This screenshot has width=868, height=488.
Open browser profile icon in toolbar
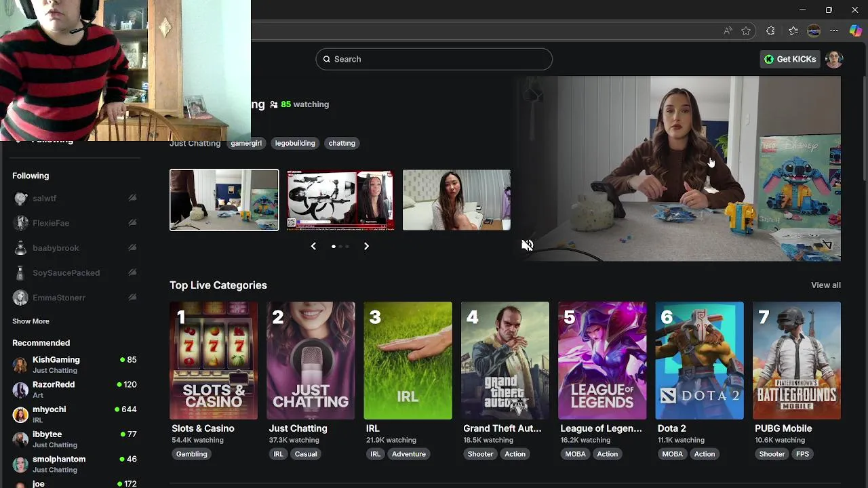coord(814,30)
